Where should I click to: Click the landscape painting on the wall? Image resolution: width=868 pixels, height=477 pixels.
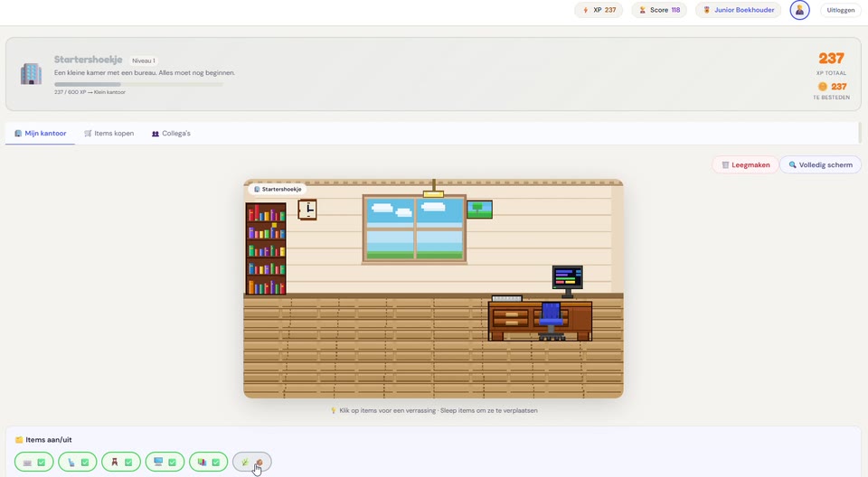pos(479,210)
